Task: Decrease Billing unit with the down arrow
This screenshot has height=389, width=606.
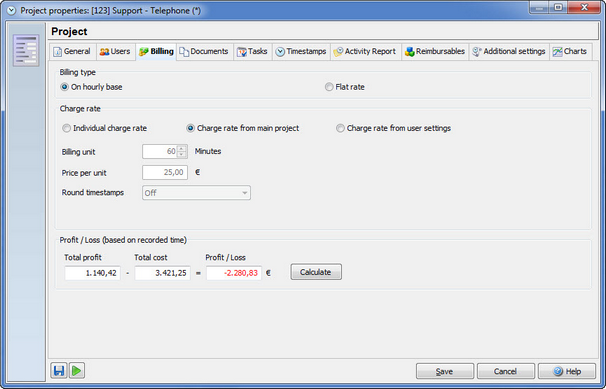Action: click(x=181, y=155)
